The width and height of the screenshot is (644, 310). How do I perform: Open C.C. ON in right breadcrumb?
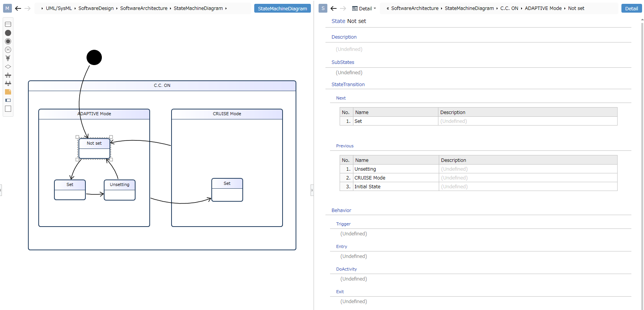tap(509, 8)
